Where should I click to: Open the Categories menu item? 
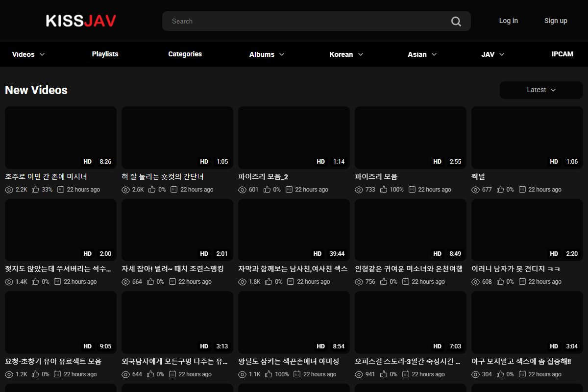(185, 54)
